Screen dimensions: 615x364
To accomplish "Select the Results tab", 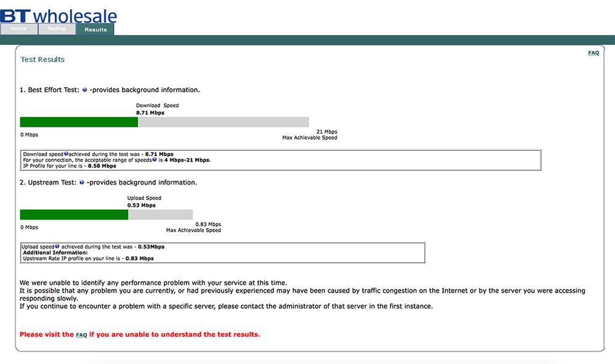I will point(95,30).
